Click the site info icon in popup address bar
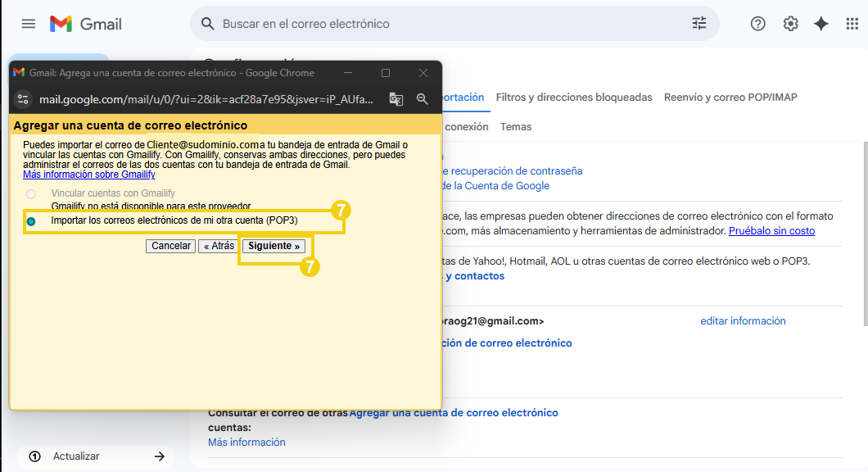The height and width of the screenshot is (472, 868). pyautogui.click(x=23, y=99)
